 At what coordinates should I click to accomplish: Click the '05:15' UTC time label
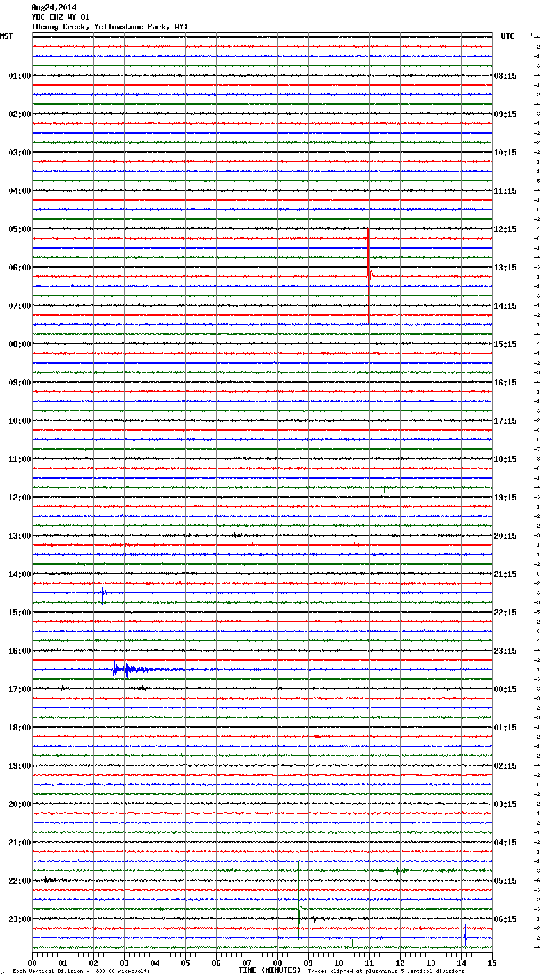(x=505, y=881)
